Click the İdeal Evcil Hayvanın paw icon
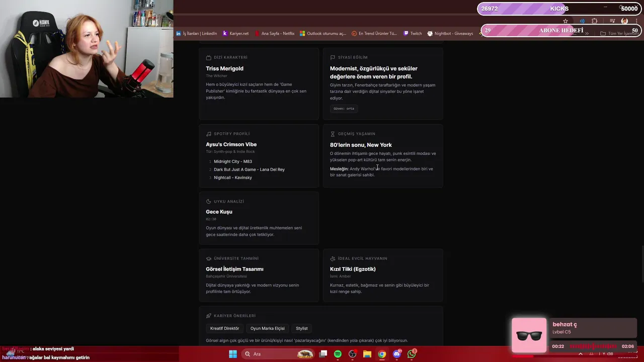 (x=333, y=258)
